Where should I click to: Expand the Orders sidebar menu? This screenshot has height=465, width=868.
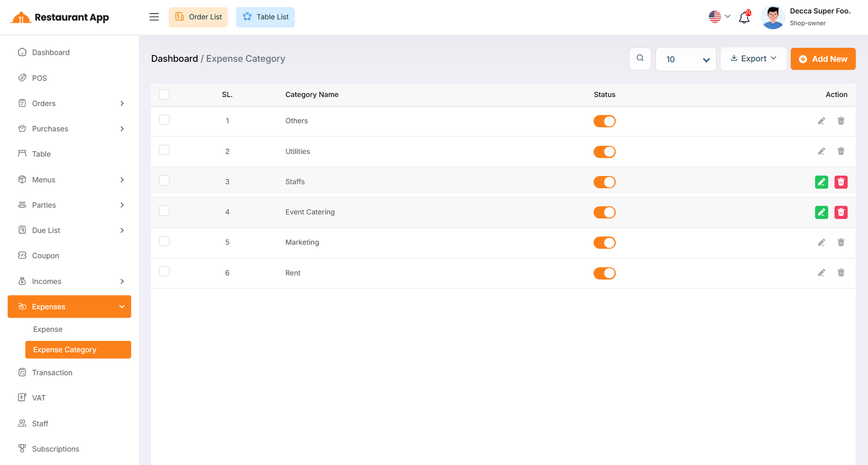[x=69, y=104]
